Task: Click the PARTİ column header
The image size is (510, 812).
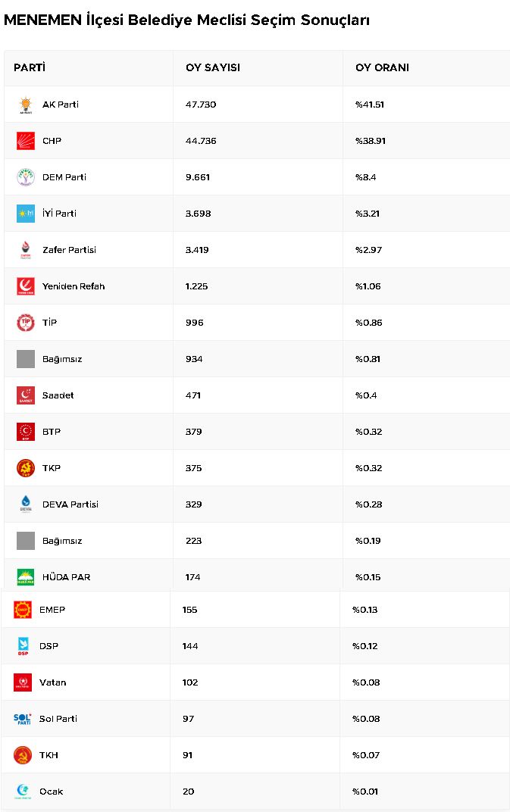Action: point(30,68)
